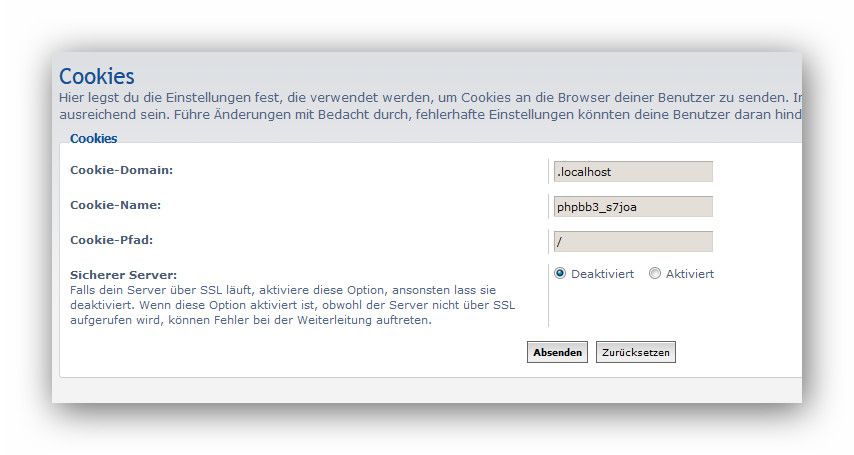854x455 pixels.
Task: Click the "Cookie-Domain:" label
Action: 121,170
